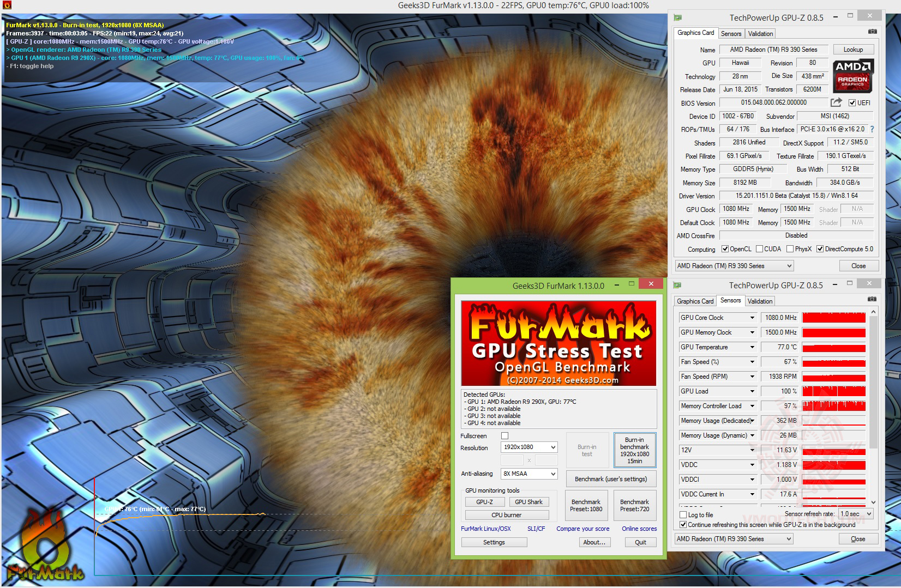
Task: Click the GPU-Z title bar icon of the upper window
Action: pos(678,17)
